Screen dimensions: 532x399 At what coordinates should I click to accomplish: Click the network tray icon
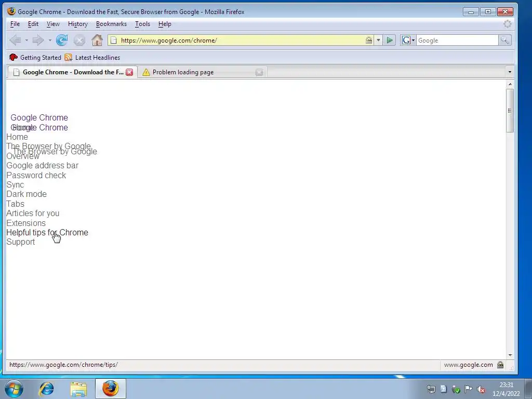tap(431, 389)
